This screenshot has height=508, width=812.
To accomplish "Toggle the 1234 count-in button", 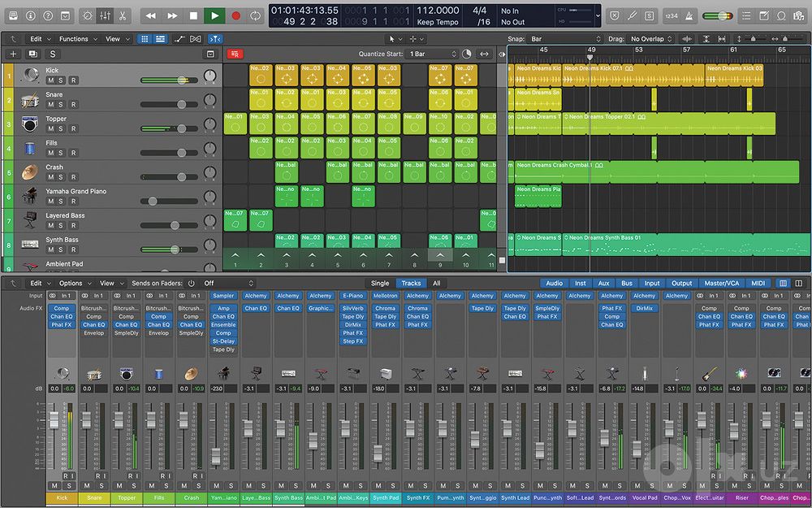I will click(x=672, y=16).
